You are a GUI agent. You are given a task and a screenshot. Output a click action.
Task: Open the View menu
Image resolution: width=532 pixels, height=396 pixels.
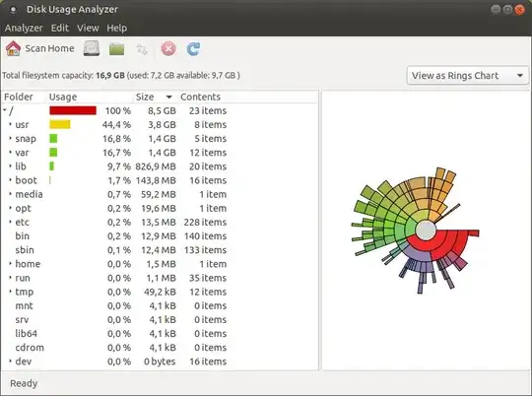click(88, 28)
